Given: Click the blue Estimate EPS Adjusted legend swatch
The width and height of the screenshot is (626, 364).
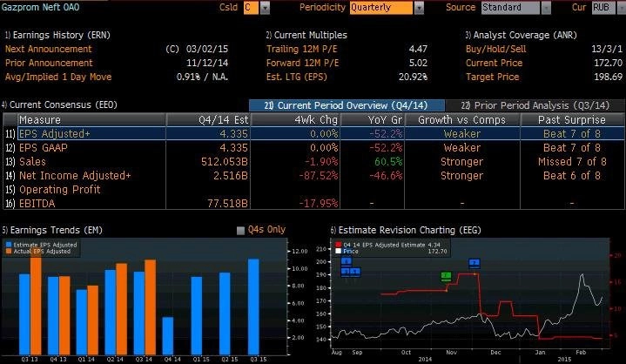Looking at the screenshot, I should tap(9, 245).
